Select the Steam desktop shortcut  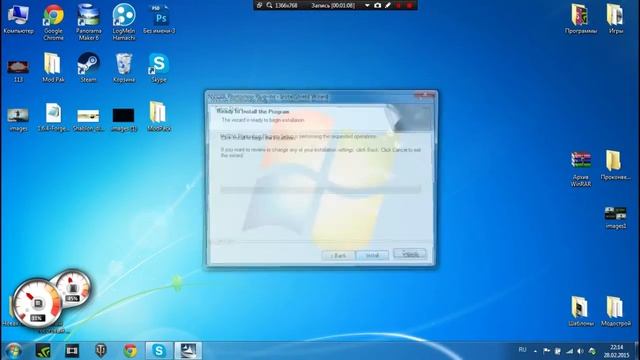[x=88, y=68]
